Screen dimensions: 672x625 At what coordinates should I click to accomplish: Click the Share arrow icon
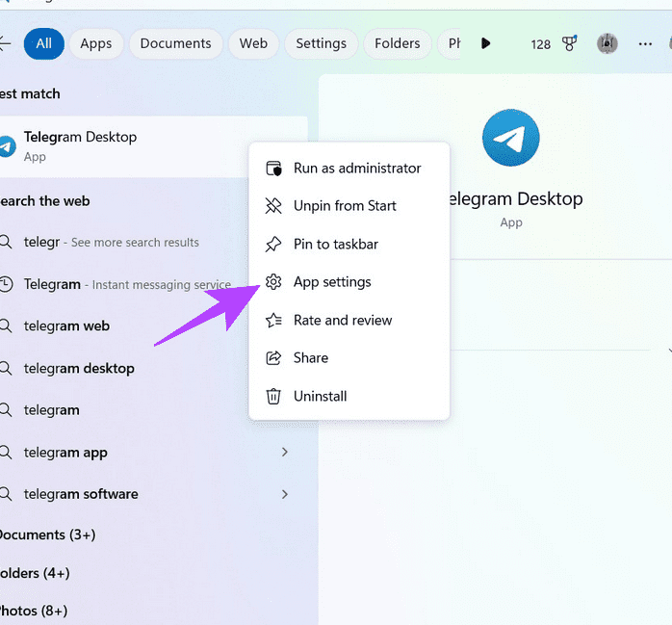(273, 358)
